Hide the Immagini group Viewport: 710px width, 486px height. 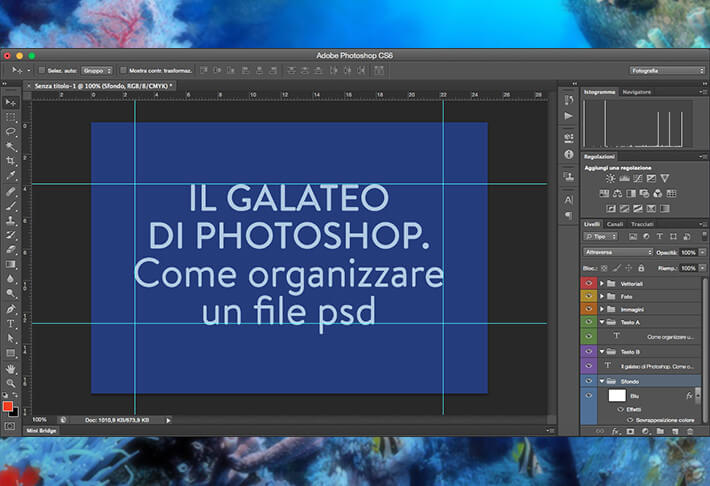click(x=589, y=309)
